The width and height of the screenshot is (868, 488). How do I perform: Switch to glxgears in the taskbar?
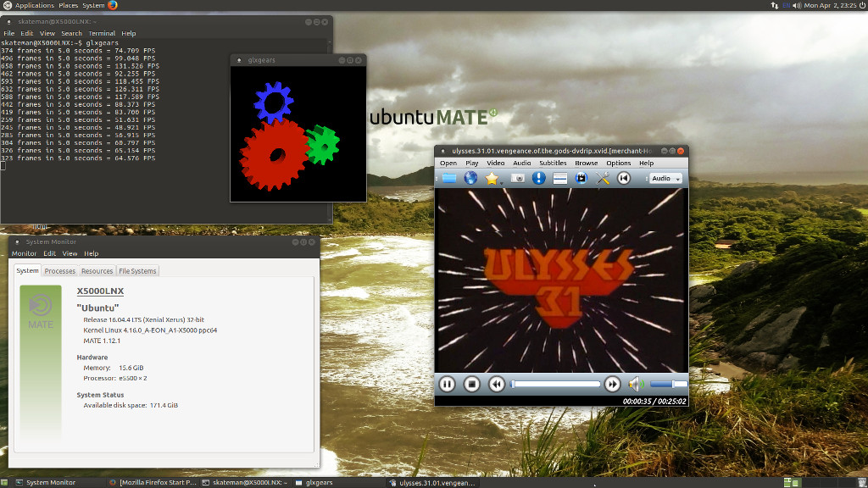click(x=338, y=482)
